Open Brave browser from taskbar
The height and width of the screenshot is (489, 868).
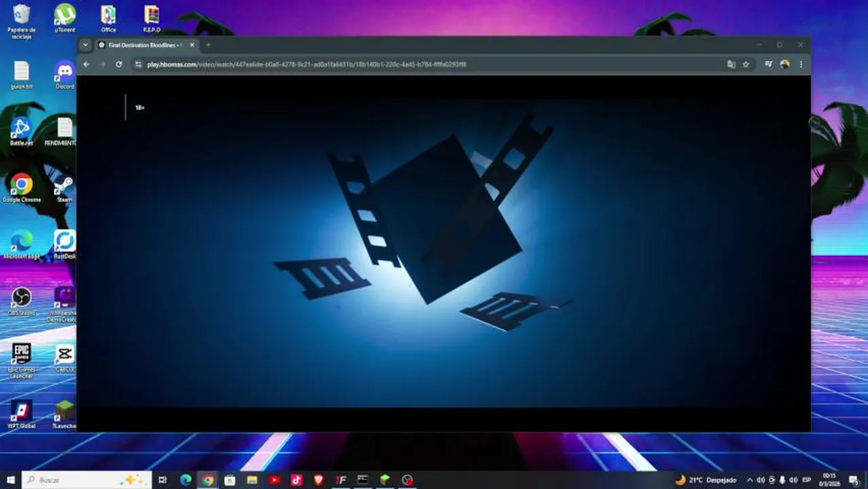(x=319, y=479)
